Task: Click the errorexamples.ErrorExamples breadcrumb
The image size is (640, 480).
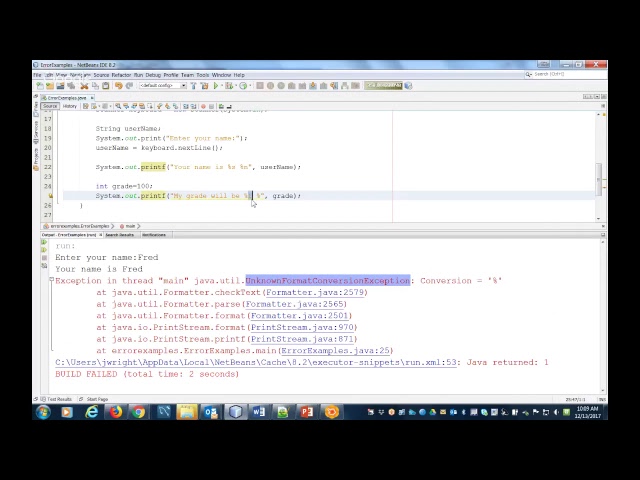Action: (77, 226)
